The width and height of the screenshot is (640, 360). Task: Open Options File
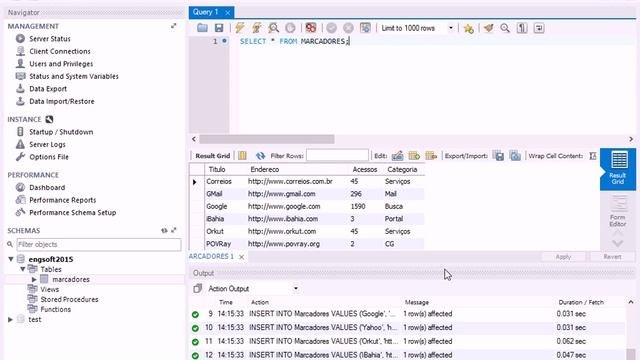coord(49,157)
